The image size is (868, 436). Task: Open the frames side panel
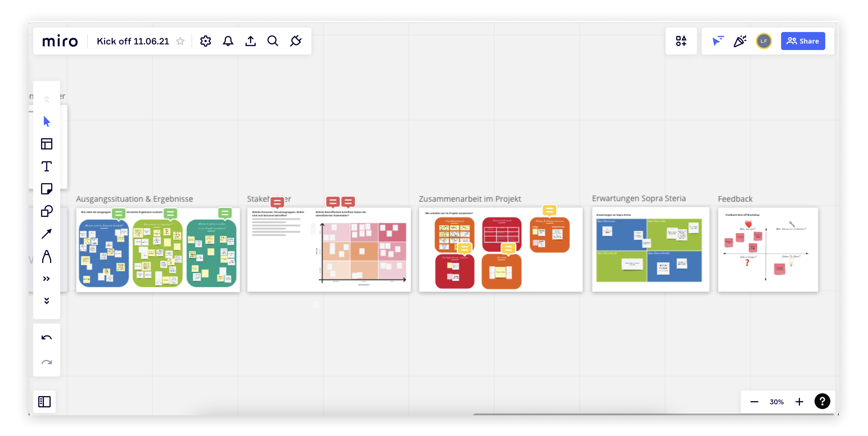tap(45, 401)
